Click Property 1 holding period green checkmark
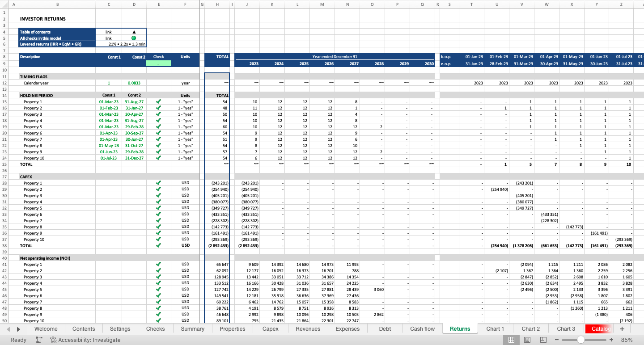Screen dimensions: 644x345 tap(158, 102)
